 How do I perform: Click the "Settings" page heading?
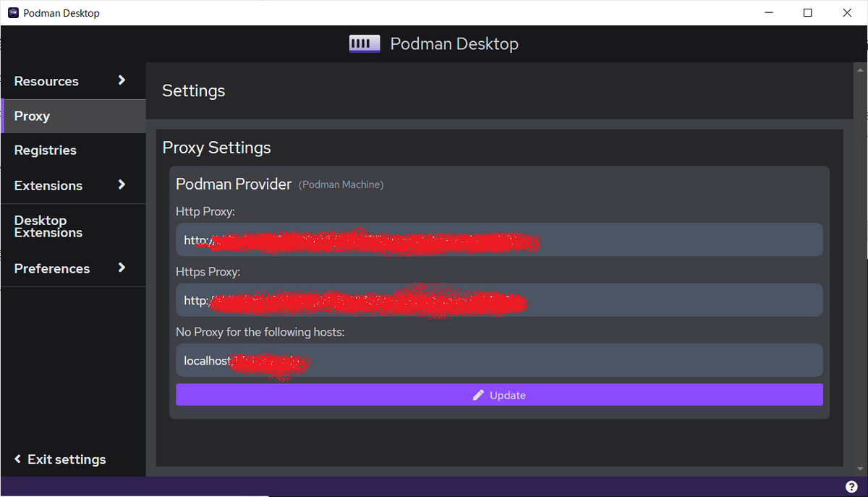point(194,90)
